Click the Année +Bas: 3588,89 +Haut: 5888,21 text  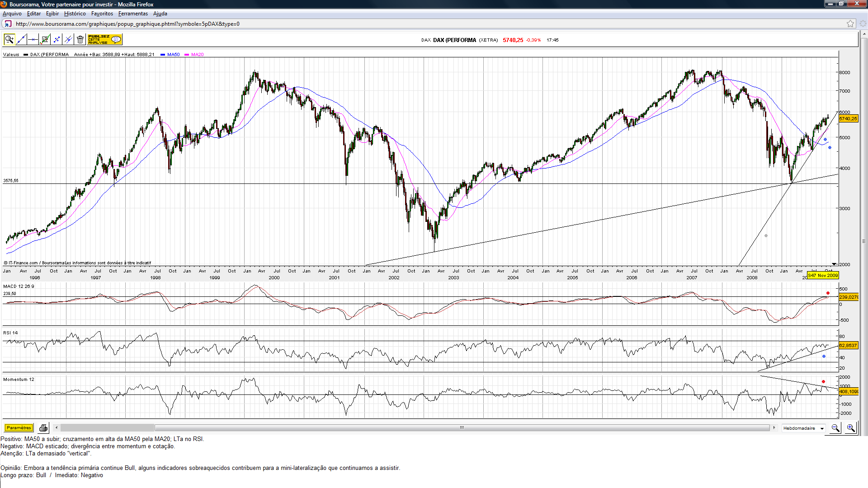(114, 55)
